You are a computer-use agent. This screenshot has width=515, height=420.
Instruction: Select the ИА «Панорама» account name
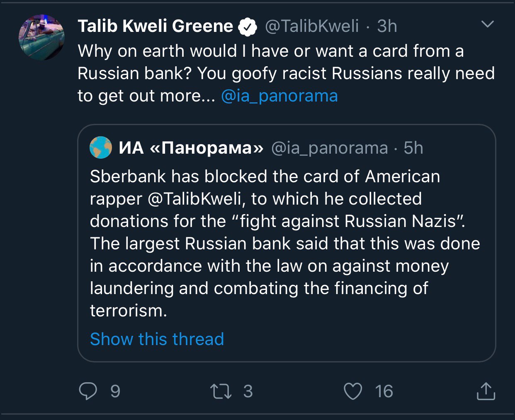tap(191, 148)
